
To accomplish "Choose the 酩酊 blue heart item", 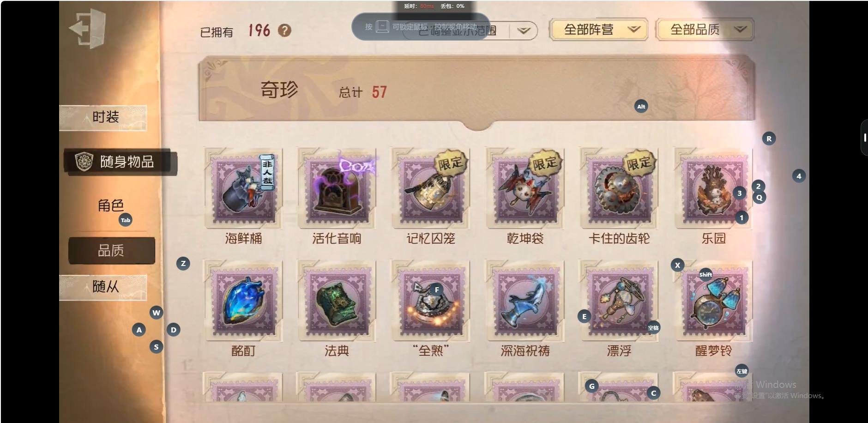I will tap(243, 301).
